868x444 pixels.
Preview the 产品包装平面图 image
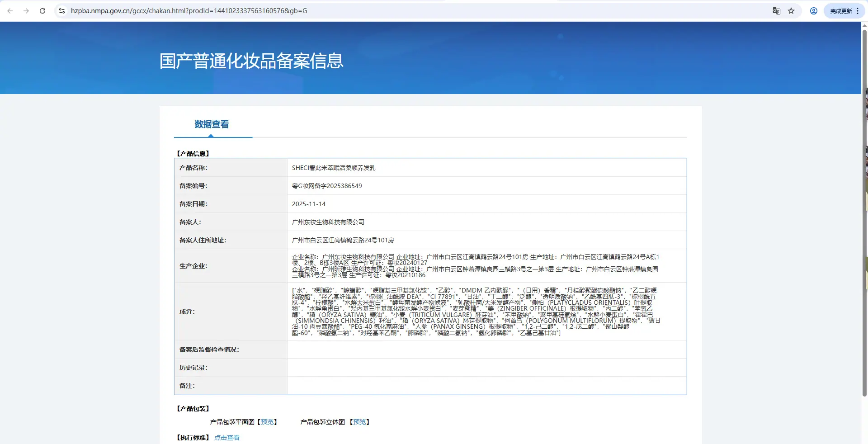click(x=267, y=422)
